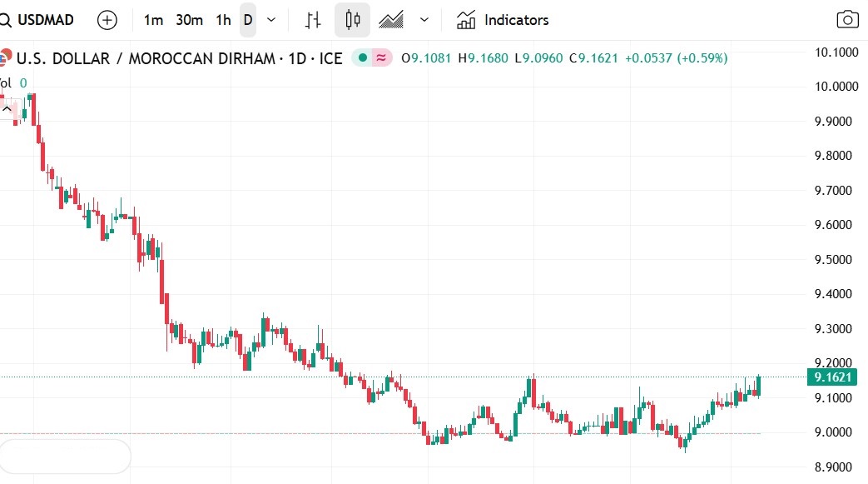Take a snapshot with camera icon
The height and width of the screenshot is (484, 868).
click(x=847, y=20)
